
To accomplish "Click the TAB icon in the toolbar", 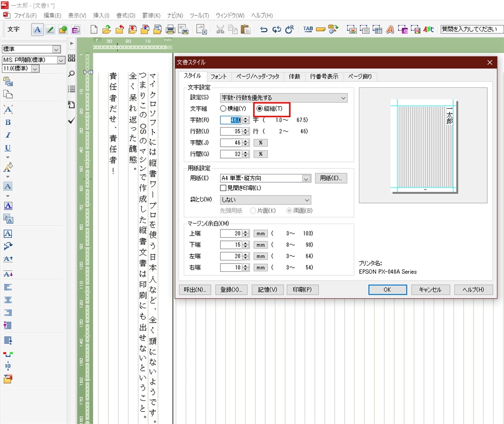I will click(308, 29).
